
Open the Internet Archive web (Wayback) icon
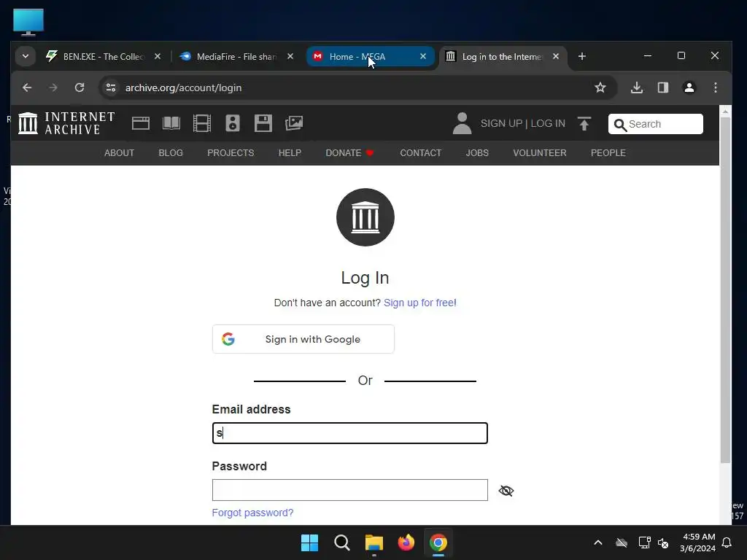(x=141, y=123)
